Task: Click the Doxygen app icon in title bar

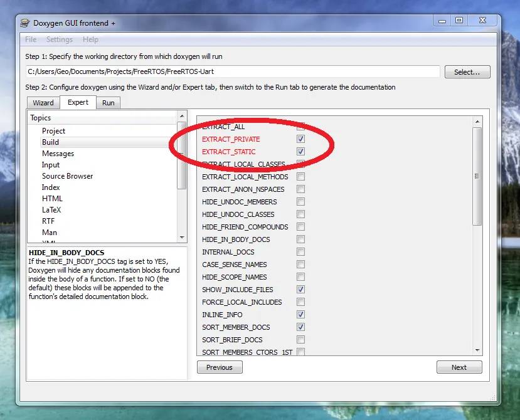Action: [x=24, y=23]
